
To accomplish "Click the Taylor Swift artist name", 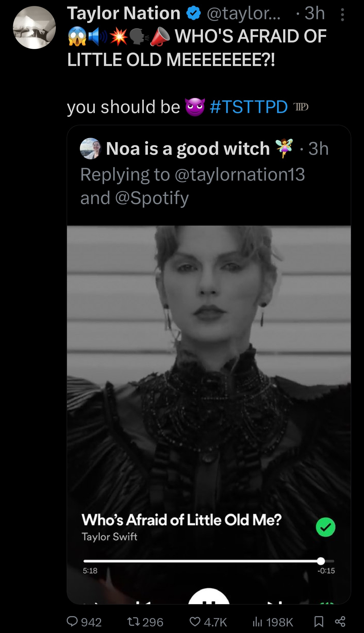I will click(109, 537).
